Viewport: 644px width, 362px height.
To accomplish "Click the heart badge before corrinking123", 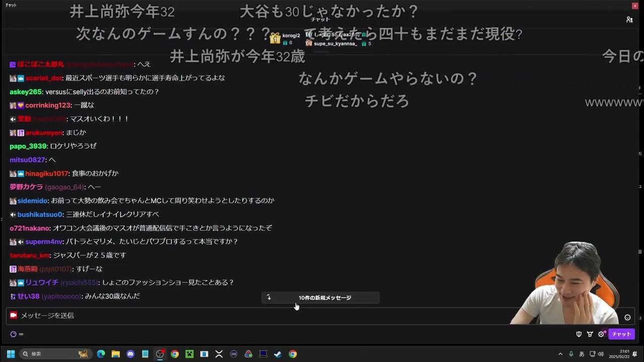I will point(21,106).
